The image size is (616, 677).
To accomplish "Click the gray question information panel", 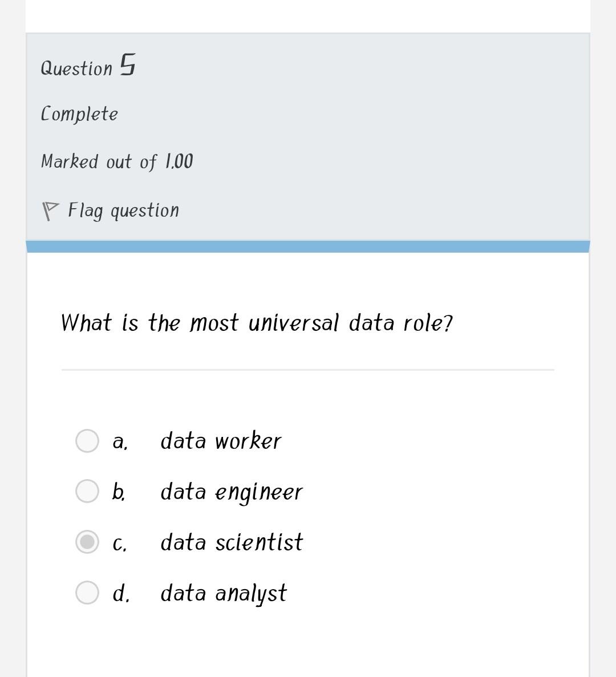I will click(x=399, y=137).
